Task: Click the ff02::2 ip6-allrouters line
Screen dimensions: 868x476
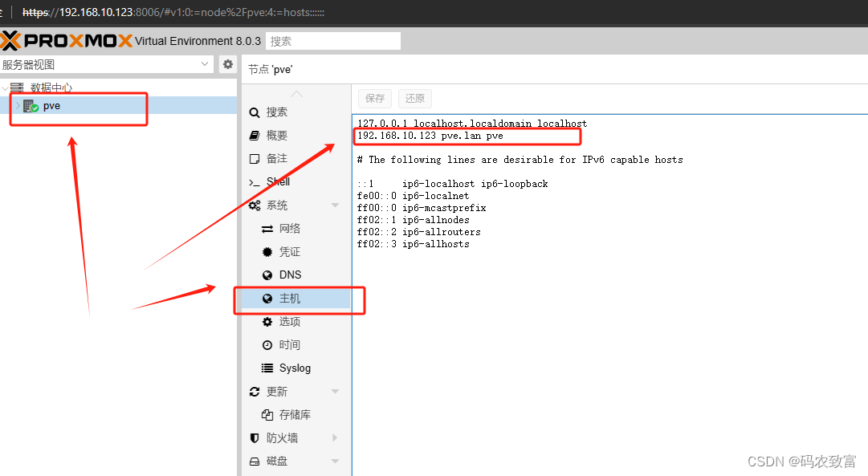Action: pyautogui.click(x=419, y=232)
